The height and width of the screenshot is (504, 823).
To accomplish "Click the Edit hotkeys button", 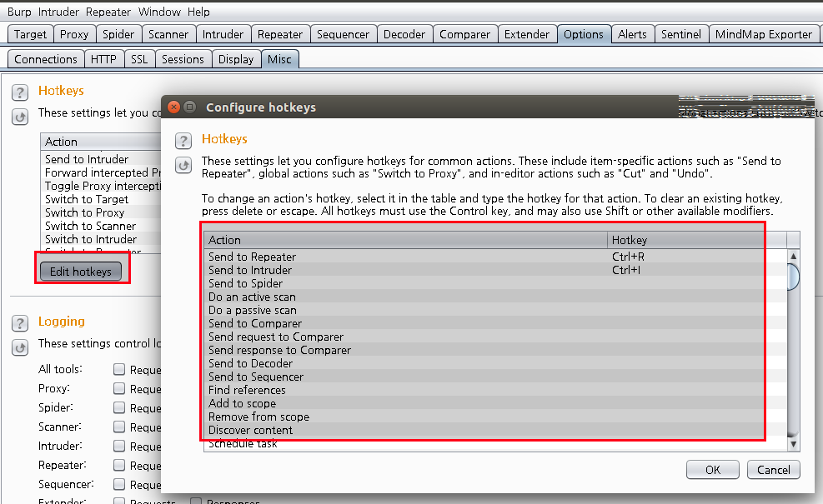I will click(x=81, y=271).
